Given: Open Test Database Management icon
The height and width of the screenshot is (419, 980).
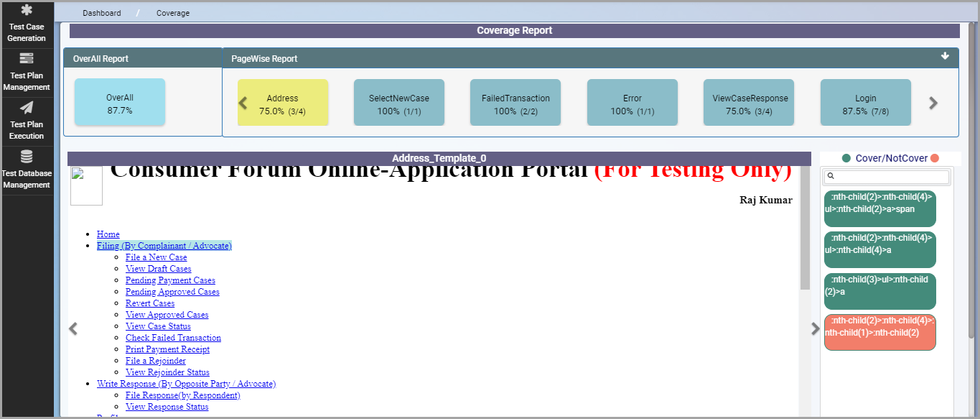Looking at the screenshot, I should (27, 157).
